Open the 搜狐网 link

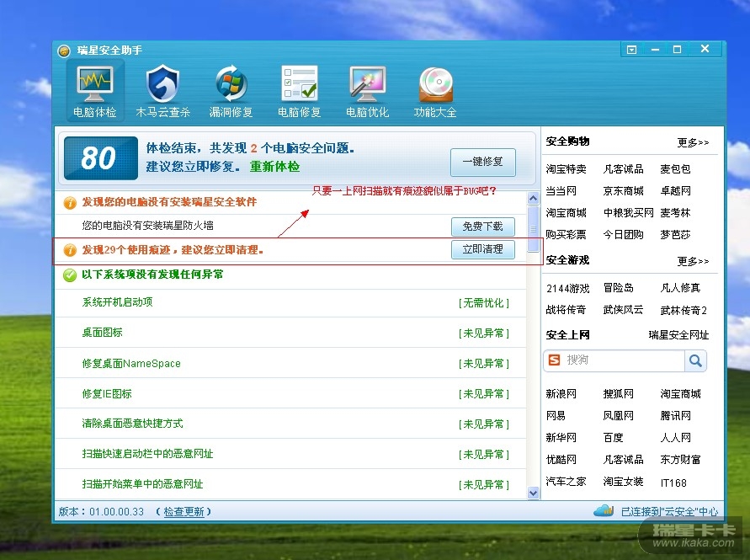[619, 394]
